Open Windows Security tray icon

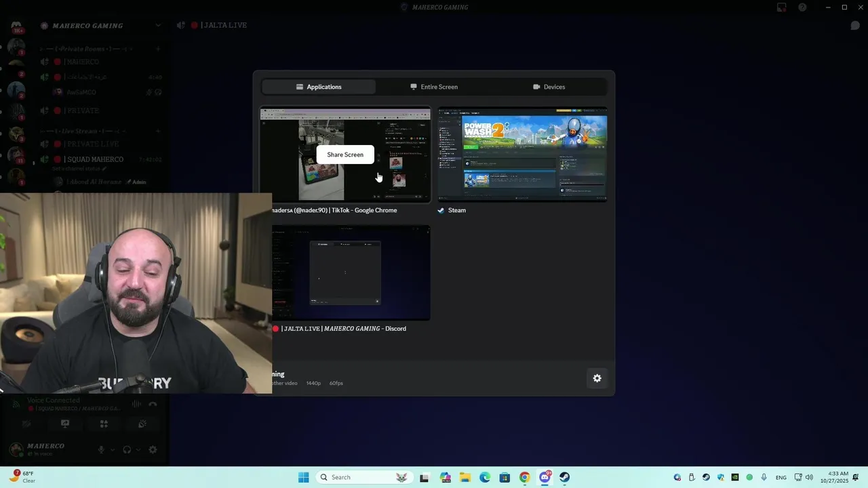720,477
